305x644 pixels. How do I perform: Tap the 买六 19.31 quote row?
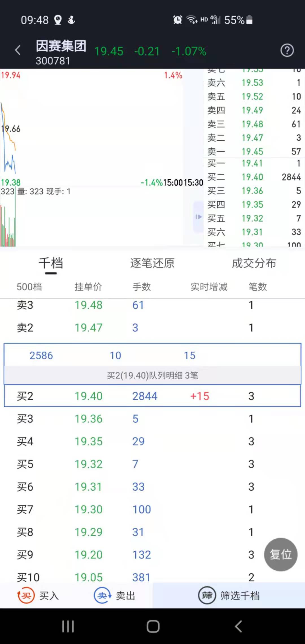(x=254, y=232)
